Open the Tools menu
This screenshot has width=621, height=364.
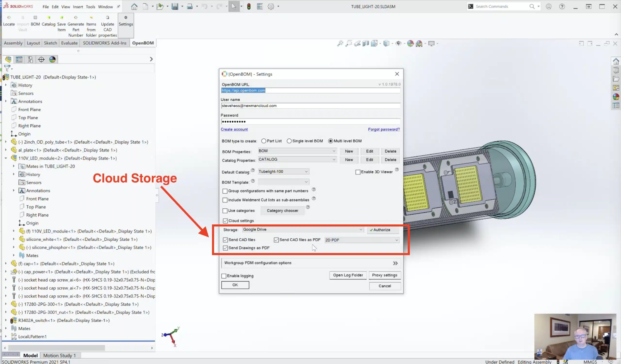[90, 7]
